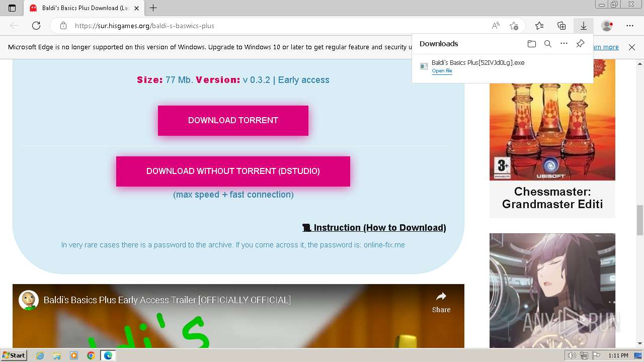Click the YouTube trailer video title

coord(167,300)
